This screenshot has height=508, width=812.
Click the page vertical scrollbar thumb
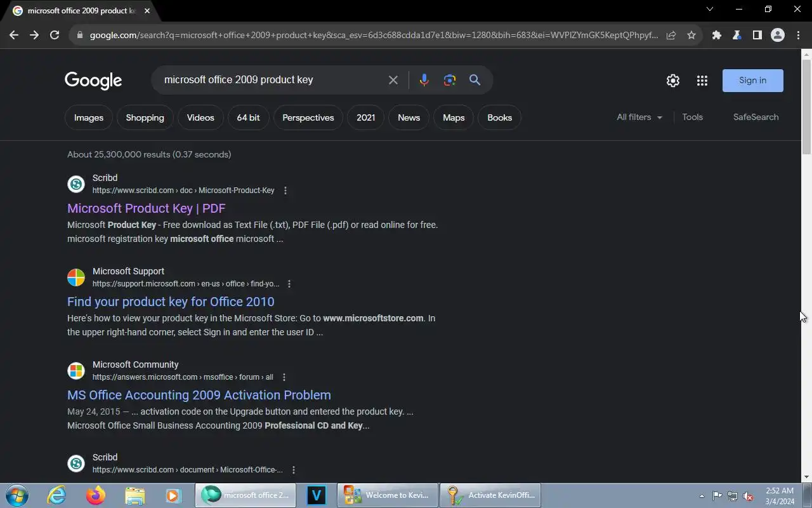coord(806,106)
